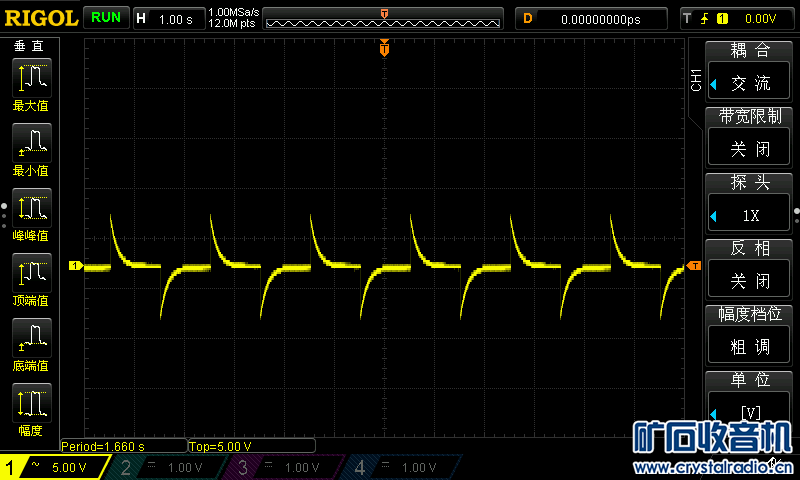Click the waveform memory overview bar
The image size is (800, 480).
(385, 18)
